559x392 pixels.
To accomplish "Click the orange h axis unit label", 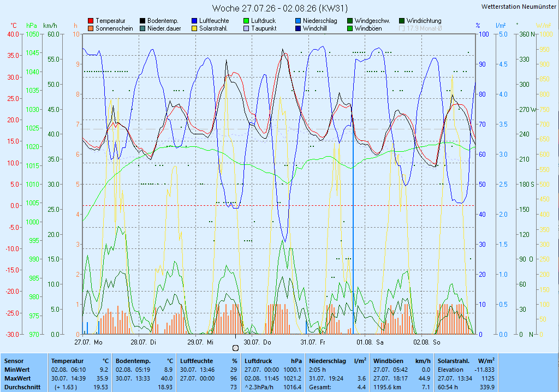I will pos(75,26).
